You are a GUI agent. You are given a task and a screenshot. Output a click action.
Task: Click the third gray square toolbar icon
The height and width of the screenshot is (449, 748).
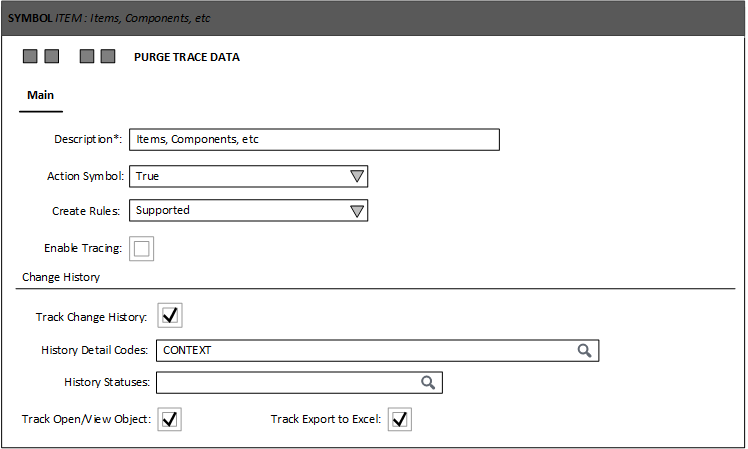tap(87, 57)
